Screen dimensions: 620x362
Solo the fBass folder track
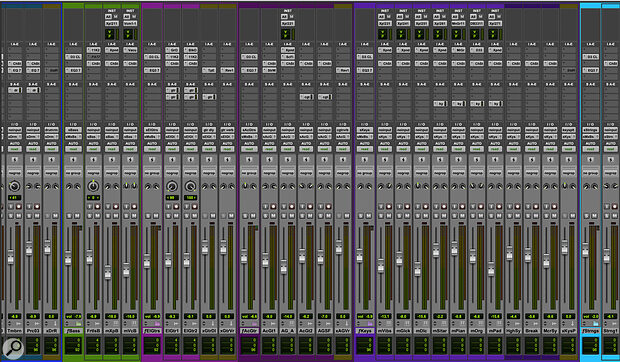point(69,216)
